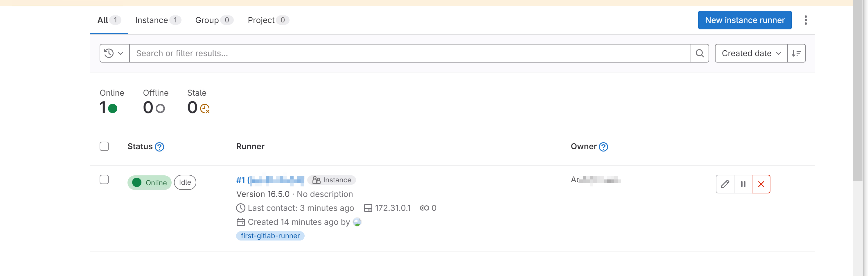Open the recent searches history dropdown
The width and height of the screenshot is (868, 276).
tap(114, 53)
